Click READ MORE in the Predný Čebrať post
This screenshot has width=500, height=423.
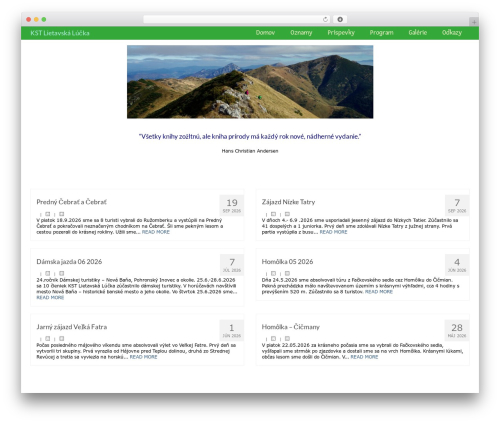pos(156,232)
